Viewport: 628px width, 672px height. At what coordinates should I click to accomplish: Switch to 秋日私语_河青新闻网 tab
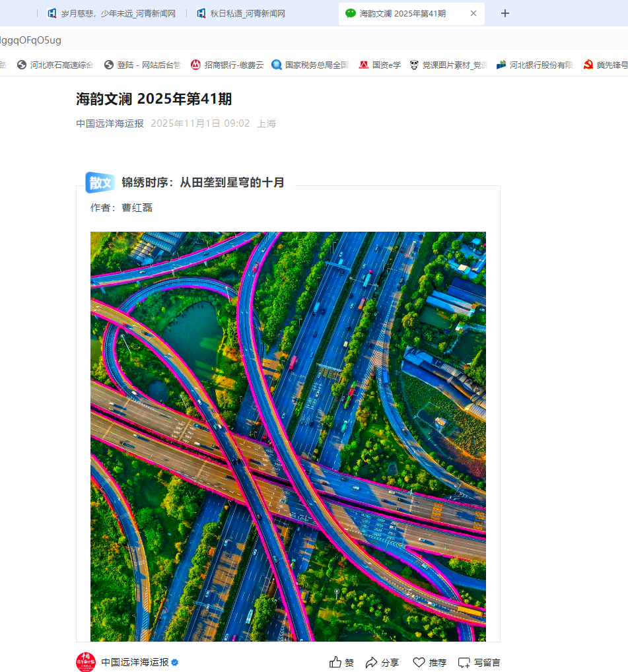coord(241,14)
